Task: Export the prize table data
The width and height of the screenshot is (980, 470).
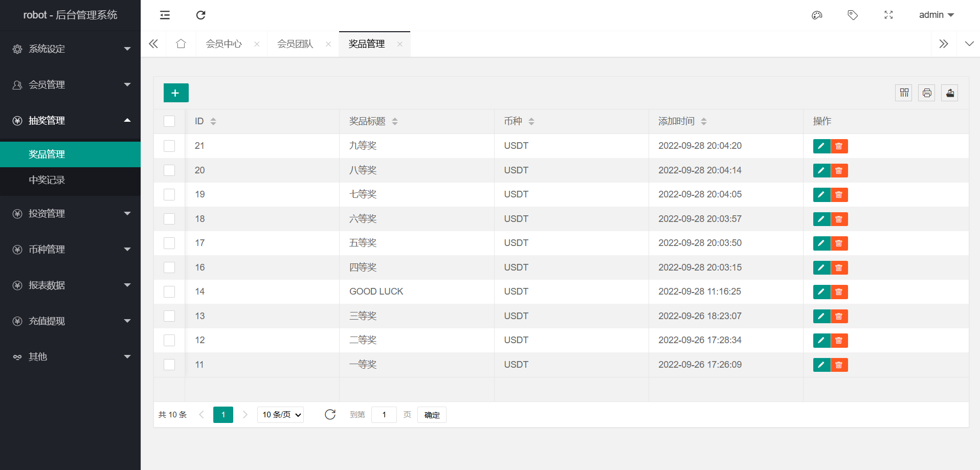Action: (949, 93)
